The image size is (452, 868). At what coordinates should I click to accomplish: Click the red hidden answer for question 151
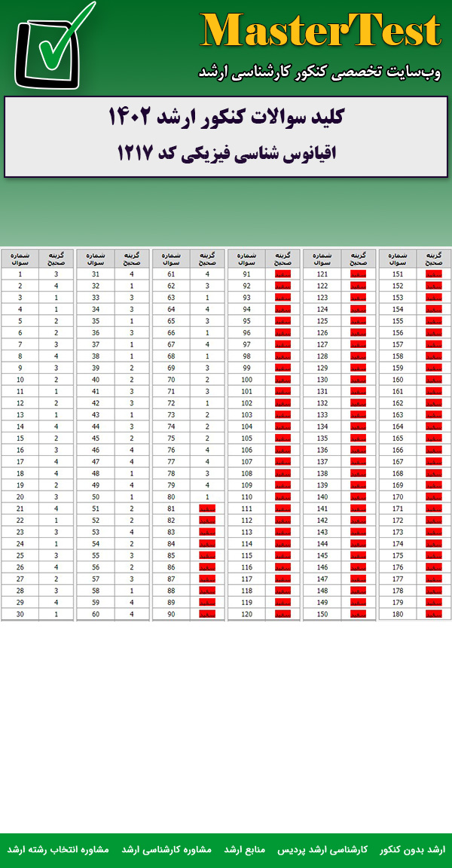pos(433,274)
